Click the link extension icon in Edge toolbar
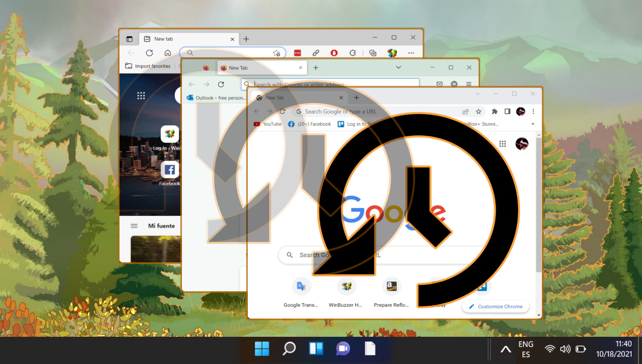 (316, 53)
